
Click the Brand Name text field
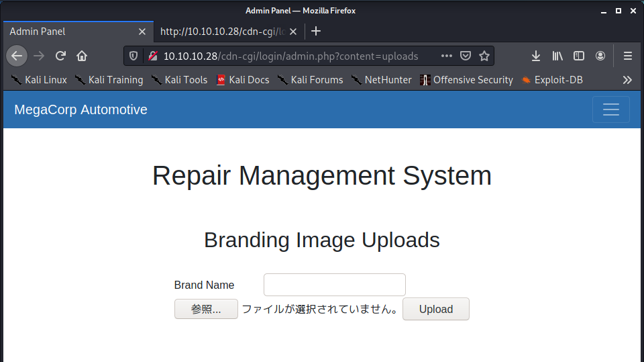334,285
